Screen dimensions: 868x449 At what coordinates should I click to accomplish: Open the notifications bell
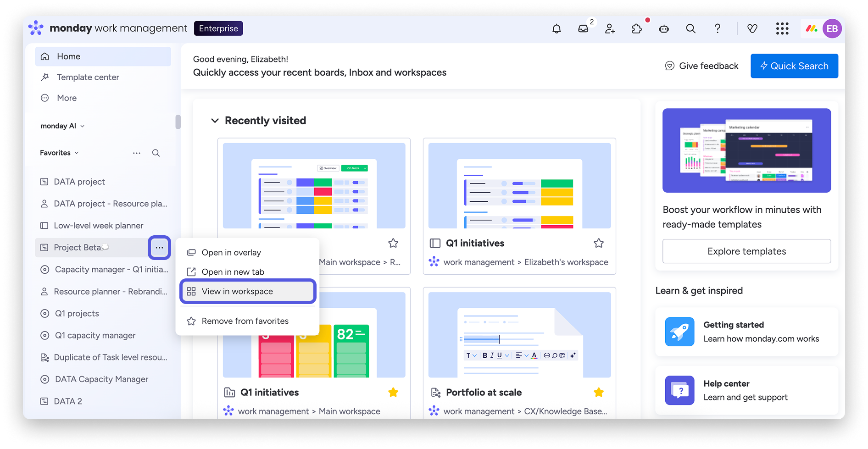(556, 29)
